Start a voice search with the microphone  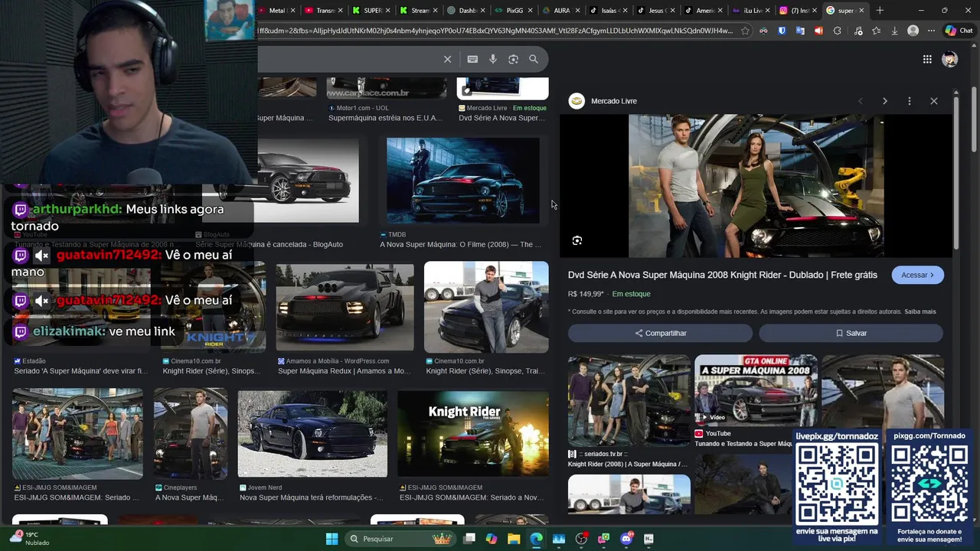(x=493, y=59)
